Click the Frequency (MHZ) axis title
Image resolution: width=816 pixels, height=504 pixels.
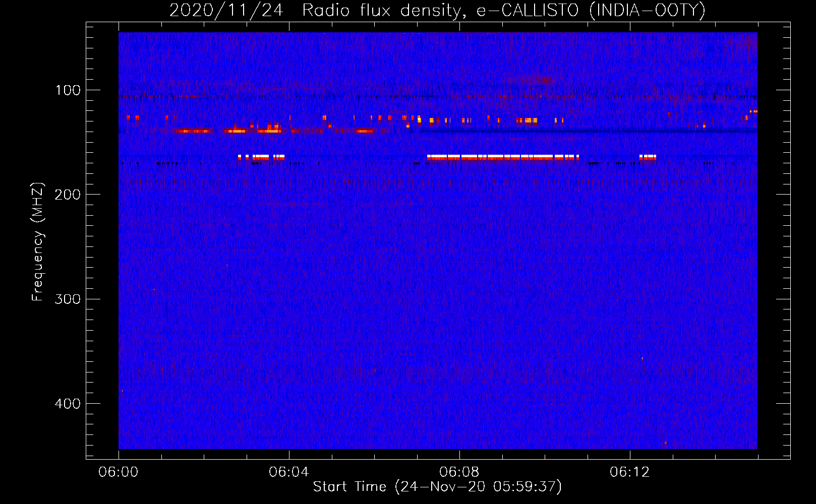tap(38, 242)
